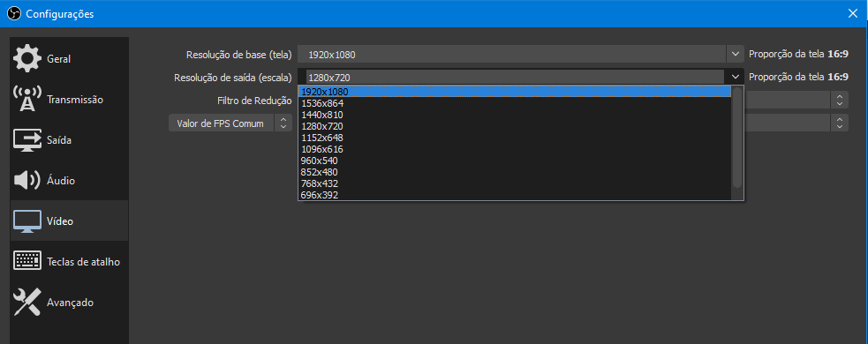868x344 pixels.
Task: Choose 1280x720 from the output list
Action: click(515, 126)
